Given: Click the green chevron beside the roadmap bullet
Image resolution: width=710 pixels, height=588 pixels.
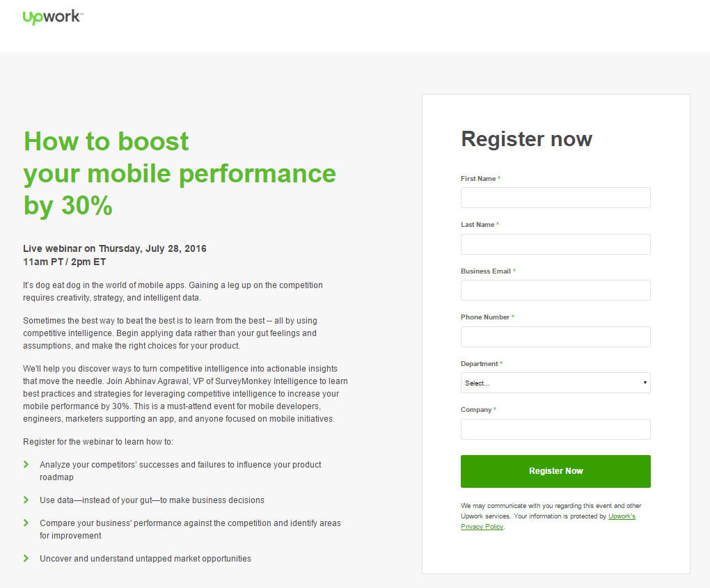Looking at the screenshot, I should click(x=26, y=465).
